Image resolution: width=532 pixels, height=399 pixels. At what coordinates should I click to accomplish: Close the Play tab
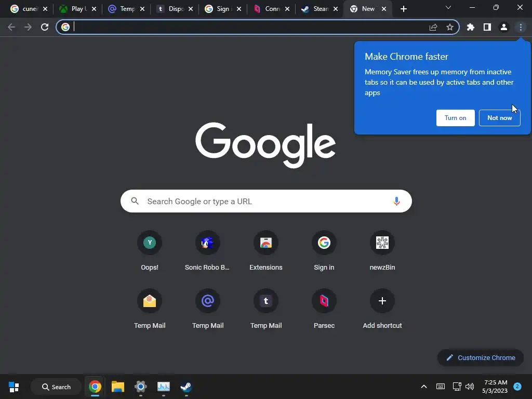click(94, 9)
